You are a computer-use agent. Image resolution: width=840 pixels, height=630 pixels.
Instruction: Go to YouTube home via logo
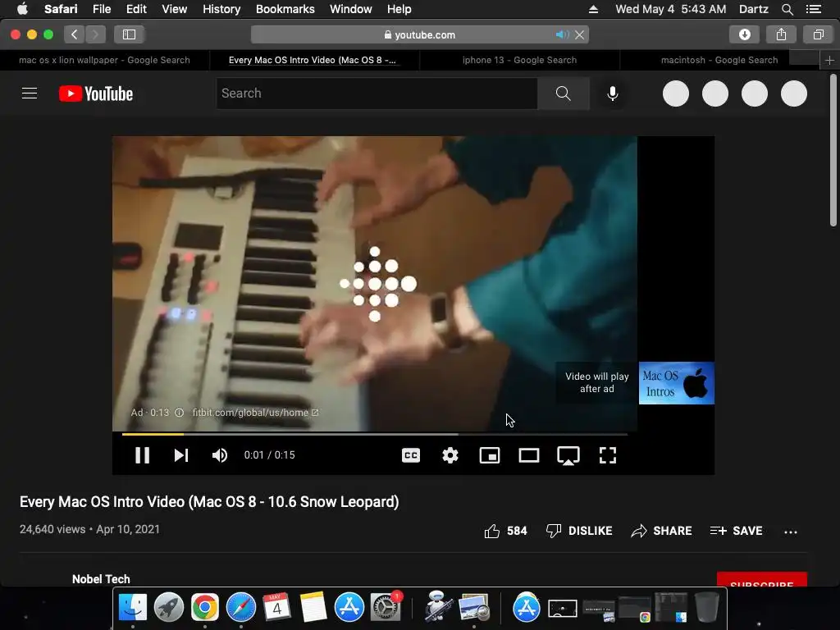pos(96,94)
